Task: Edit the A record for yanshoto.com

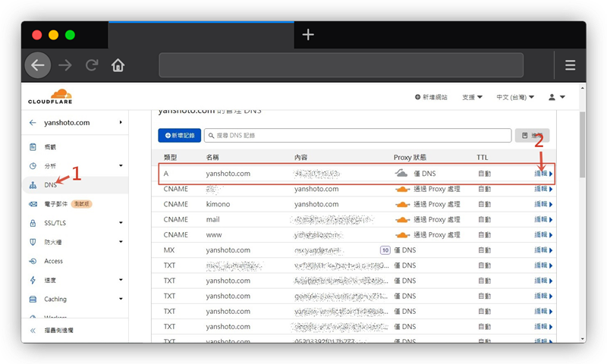Action: [x=543, y=174]
